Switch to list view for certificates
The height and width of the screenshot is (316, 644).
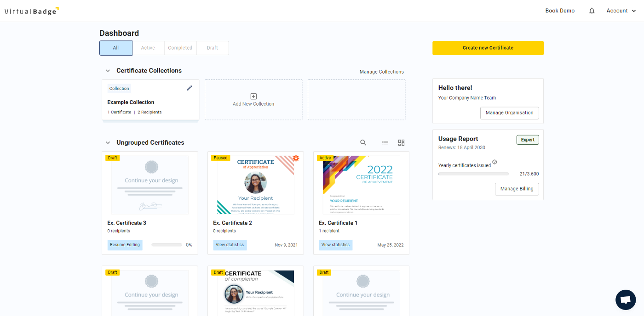pos(385,142)
